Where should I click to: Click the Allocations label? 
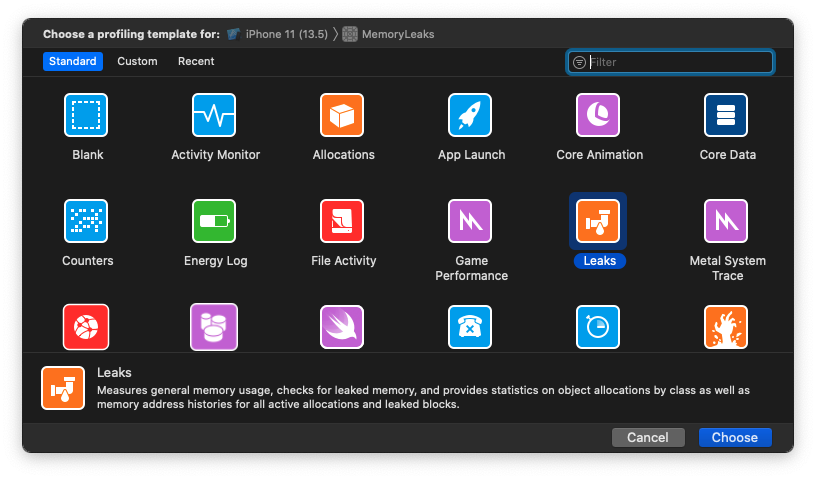343,155
